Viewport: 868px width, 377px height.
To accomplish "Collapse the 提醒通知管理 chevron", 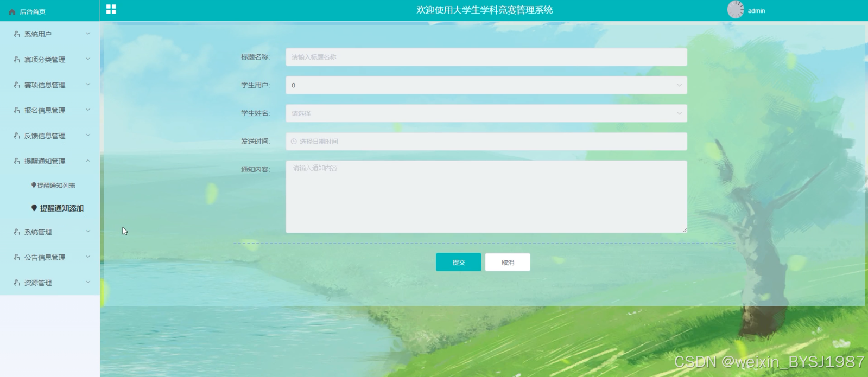I will coord(88,161).
